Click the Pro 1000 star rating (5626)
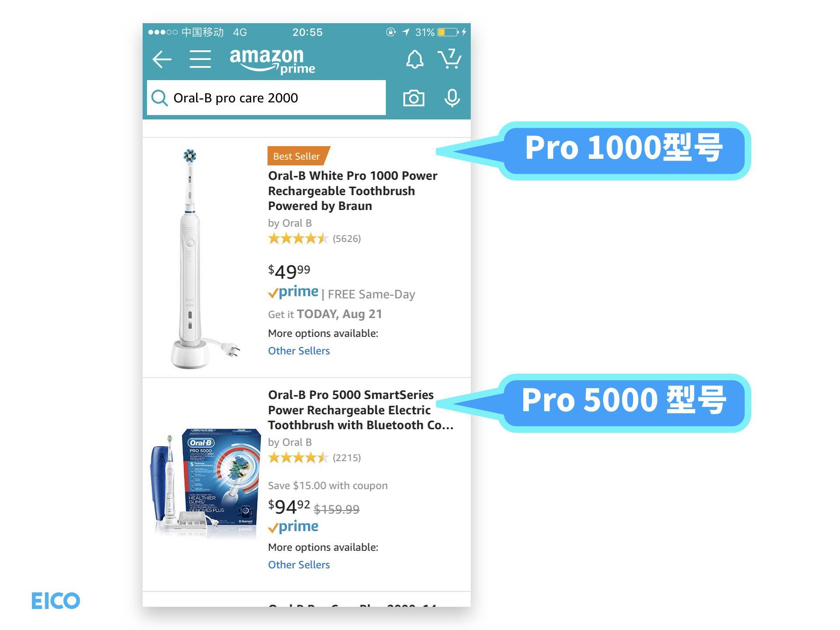Screen dimensions: 840x630 (x=315, y=238)
